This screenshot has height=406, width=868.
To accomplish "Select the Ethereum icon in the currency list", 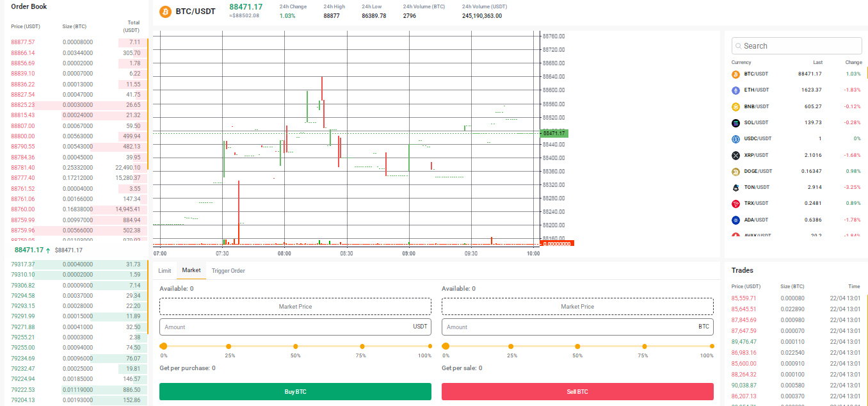I will point(735,90).
